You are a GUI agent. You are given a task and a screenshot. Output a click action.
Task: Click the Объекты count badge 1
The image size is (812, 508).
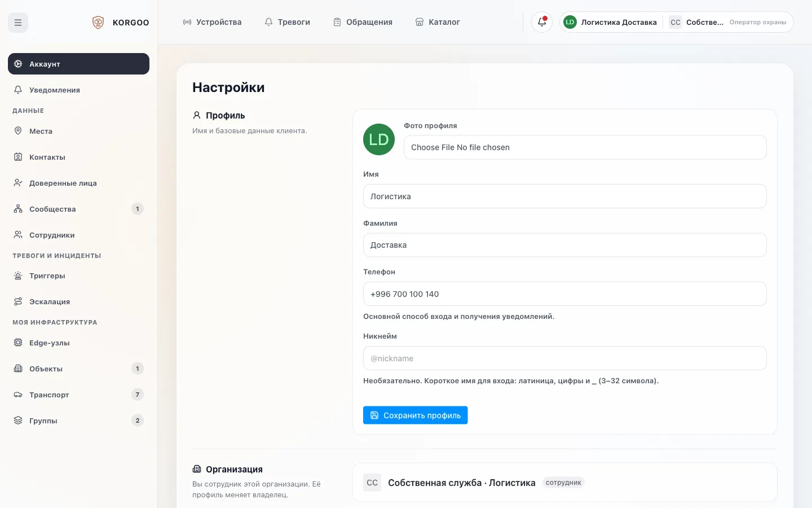[x=138, y=369]
